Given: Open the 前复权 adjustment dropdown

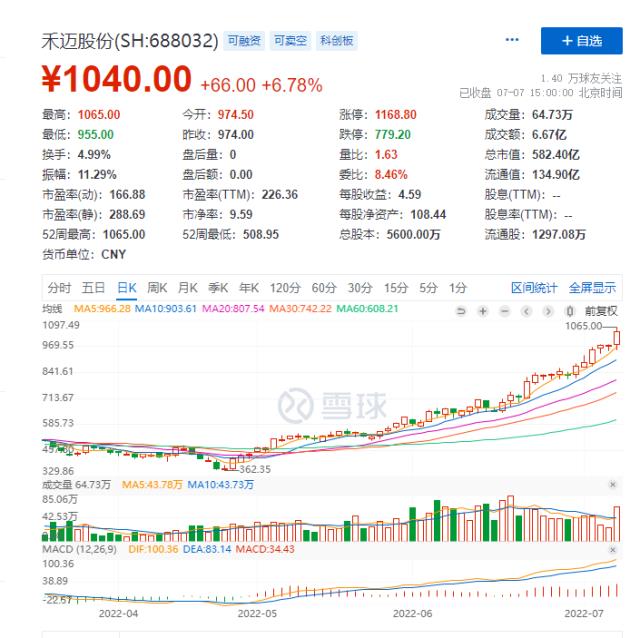Looking at the screenshot, I should pos(602,311).
